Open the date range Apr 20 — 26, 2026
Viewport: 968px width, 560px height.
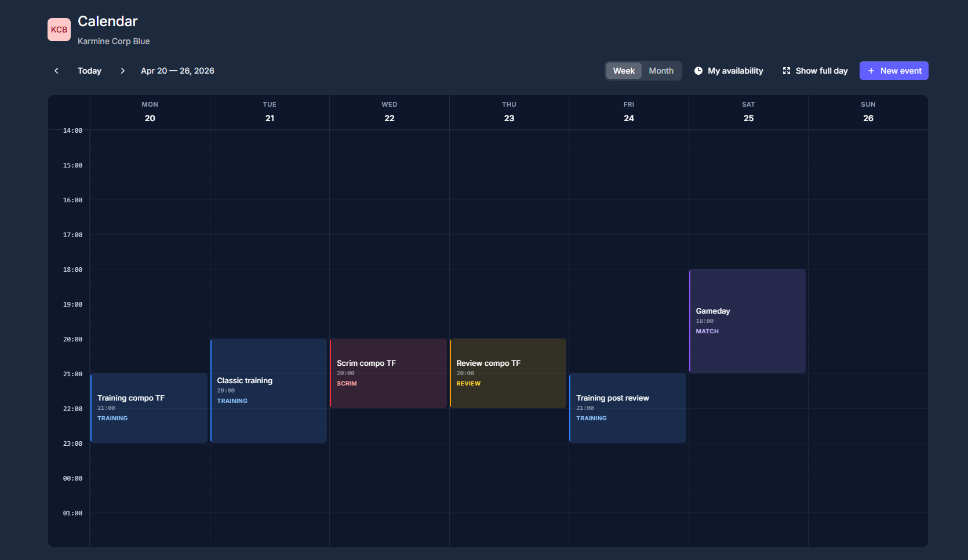pyautogui.click(x=177, y=70)
